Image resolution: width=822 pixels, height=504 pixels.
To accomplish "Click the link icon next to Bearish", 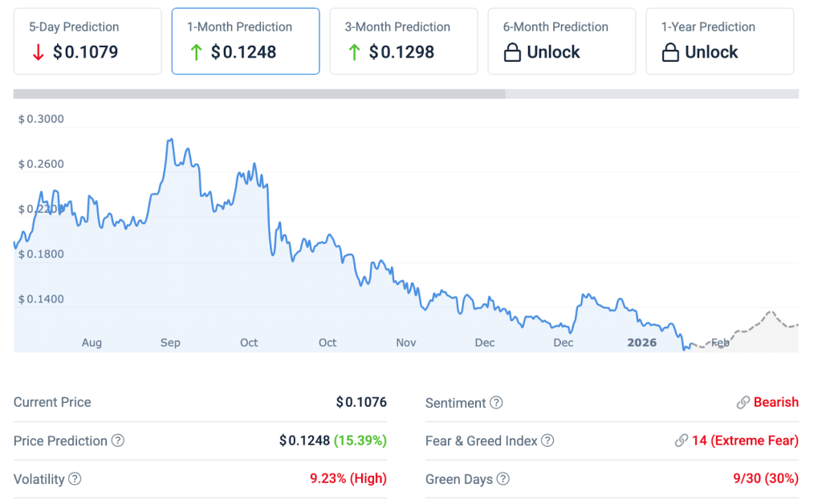I will click(x=743, y=403).
